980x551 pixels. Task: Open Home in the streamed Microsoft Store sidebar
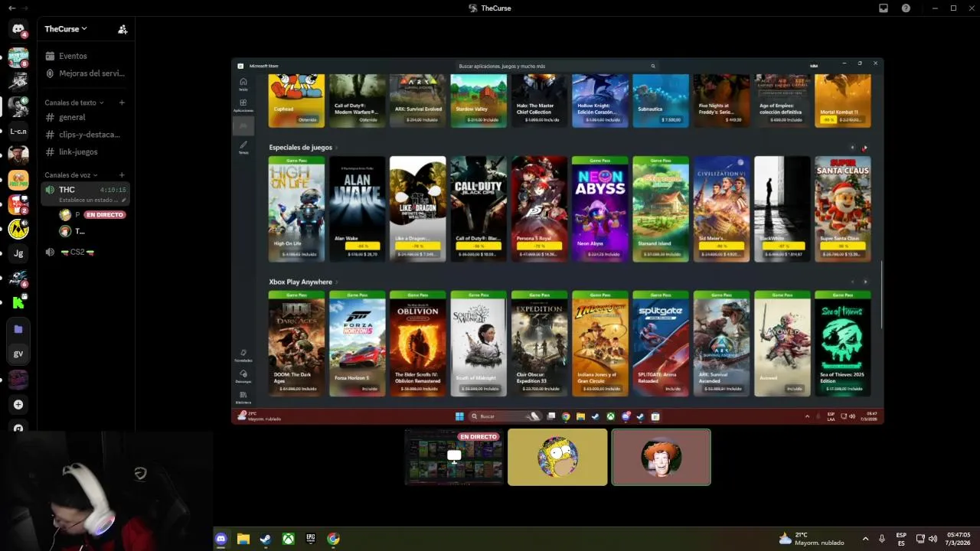click(x=243, y=83)
